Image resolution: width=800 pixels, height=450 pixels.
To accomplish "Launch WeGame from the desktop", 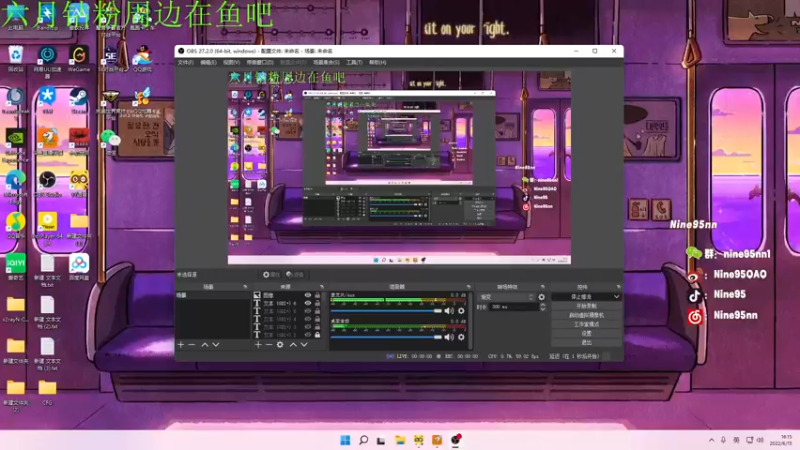I will pos(79,59).
